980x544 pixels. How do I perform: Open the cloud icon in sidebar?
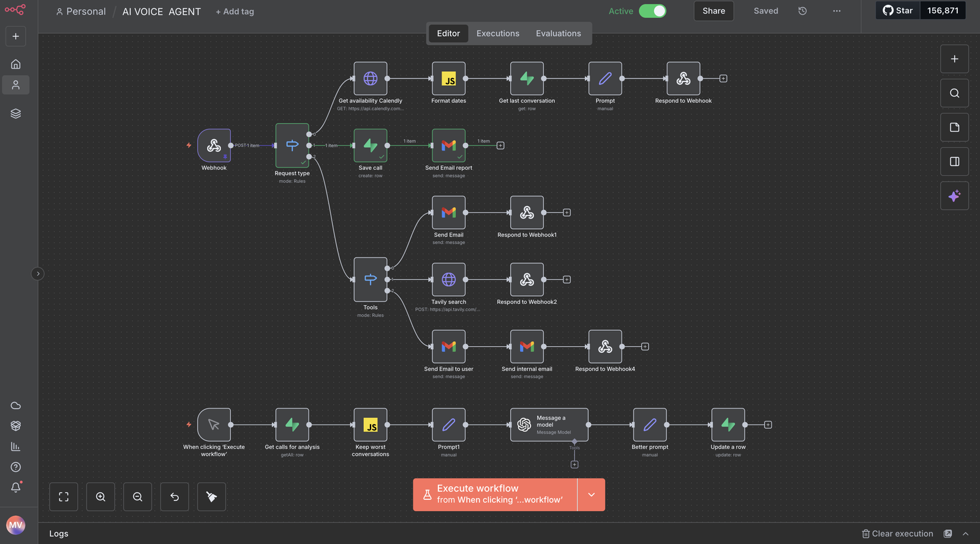pos(16,406)
